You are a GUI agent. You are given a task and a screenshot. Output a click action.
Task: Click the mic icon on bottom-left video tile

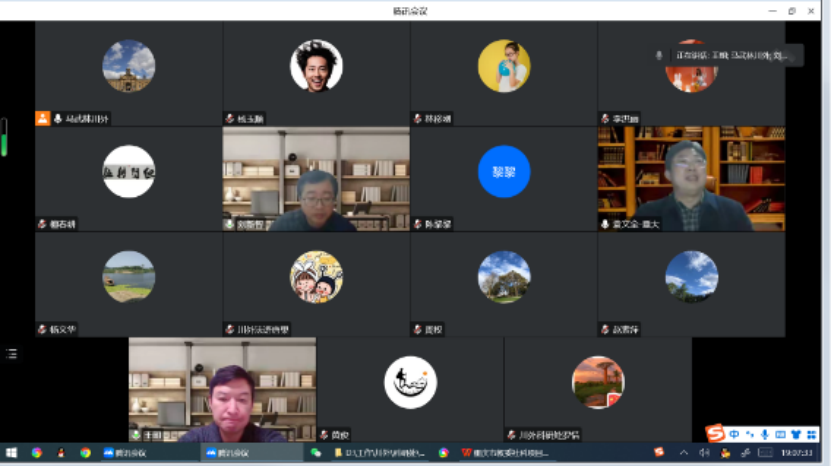(136, 435)
